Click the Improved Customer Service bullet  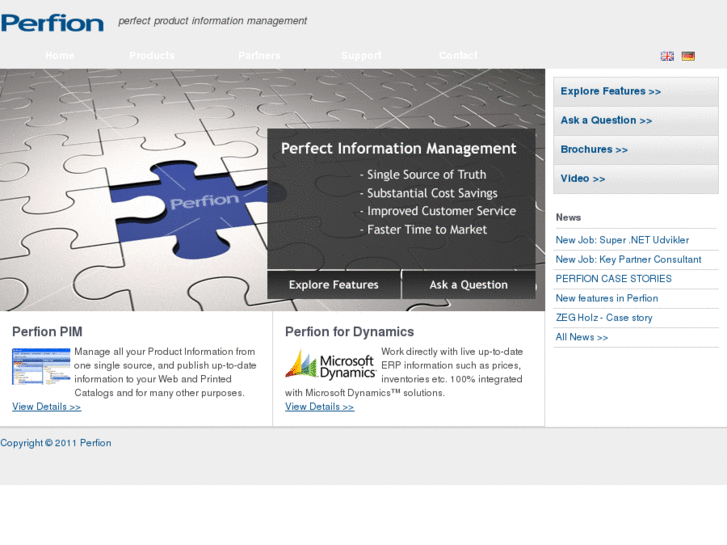tap(438, 212)
